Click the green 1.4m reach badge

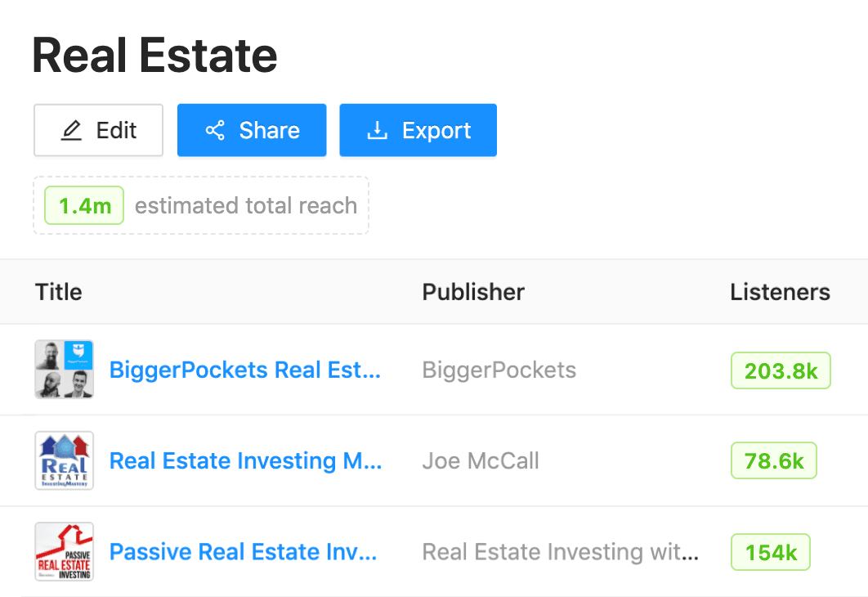coord(83,205)
